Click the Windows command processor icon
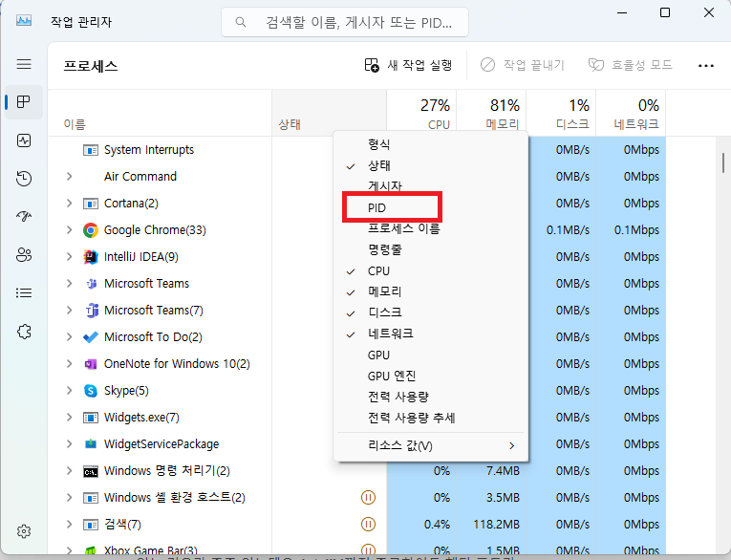The height and width of the screenshot is (560, 731). [x=91, y=471]
